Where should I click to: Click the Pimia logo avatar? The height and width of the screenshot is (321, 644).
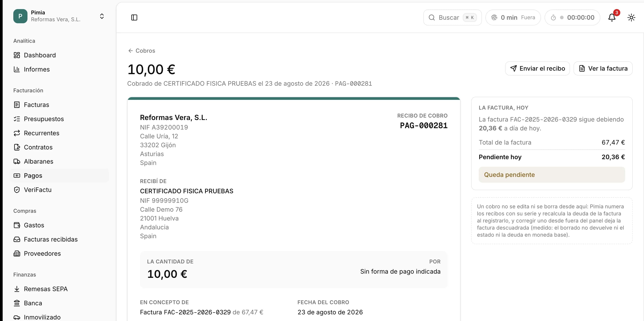[x=20, y=16]
